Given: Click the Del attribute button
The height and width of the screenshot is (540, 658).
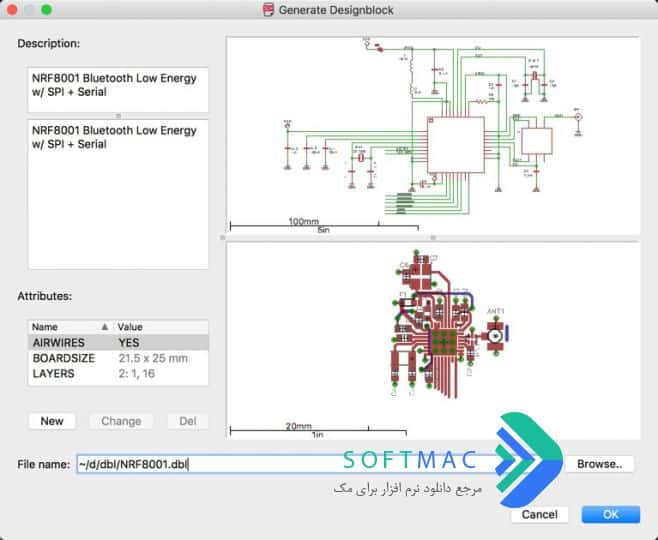Looking at the screenshot, I should (x=188, y=421).
